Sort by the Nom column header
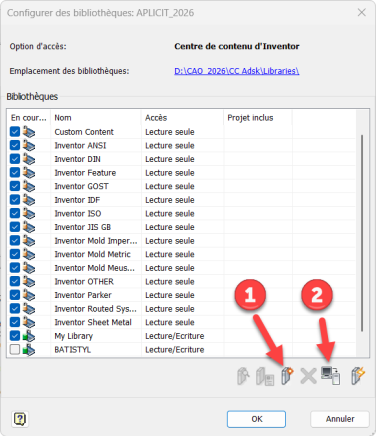 [x=96, y=118]
